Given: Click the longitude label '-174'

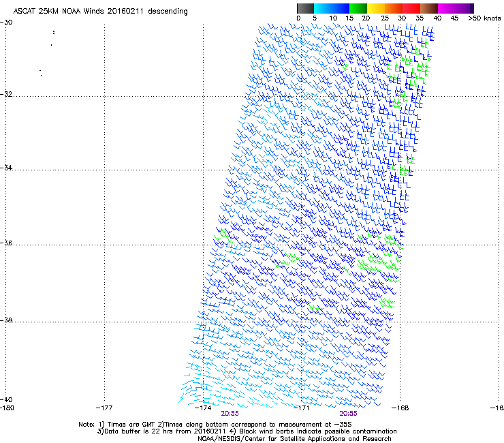Looking at the screenshot, I should click(203, 408).
